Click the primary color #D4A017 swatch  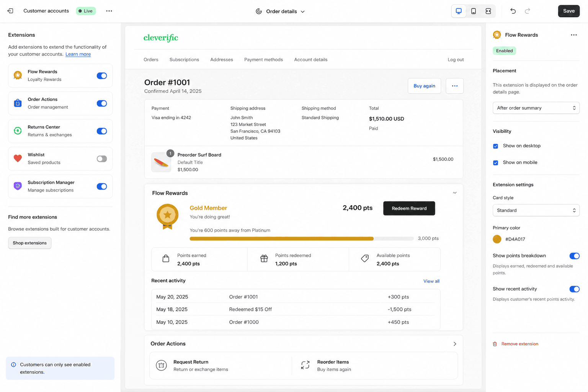[x=497, y=239]
